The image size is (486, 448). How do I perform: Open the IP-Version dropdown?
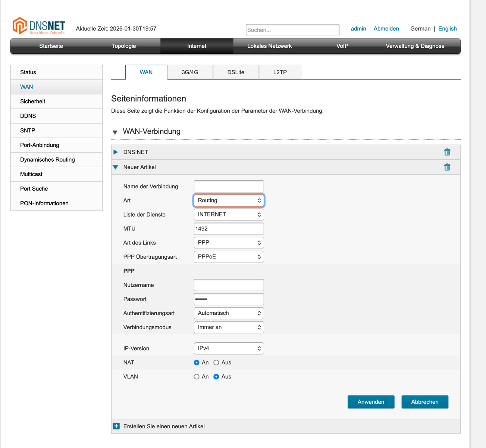[229, 348]
